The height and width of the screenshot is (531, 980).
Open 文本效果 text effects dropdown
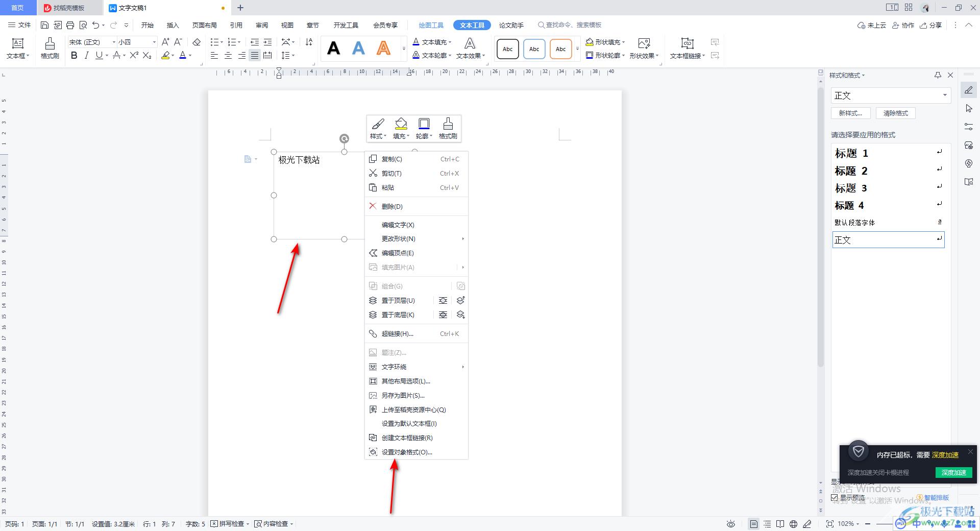pyautogui.click(x=470, y=49)
